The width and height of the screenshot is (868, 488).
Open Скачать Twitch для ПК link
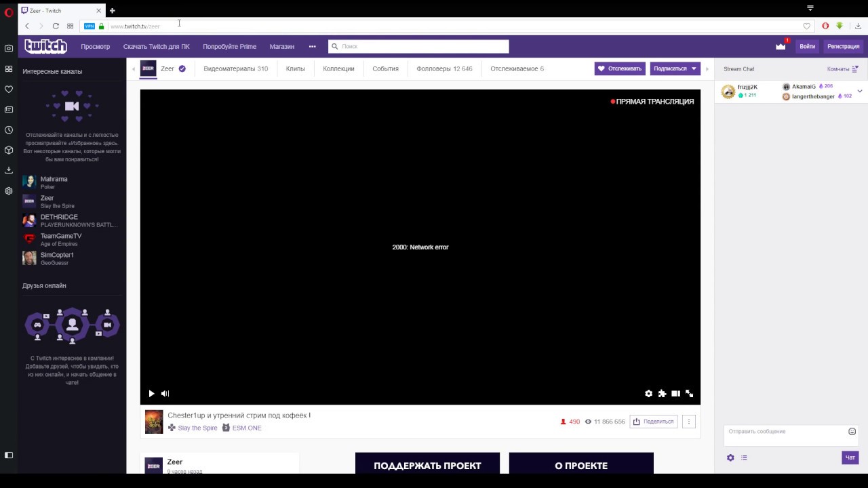point(157,47)
